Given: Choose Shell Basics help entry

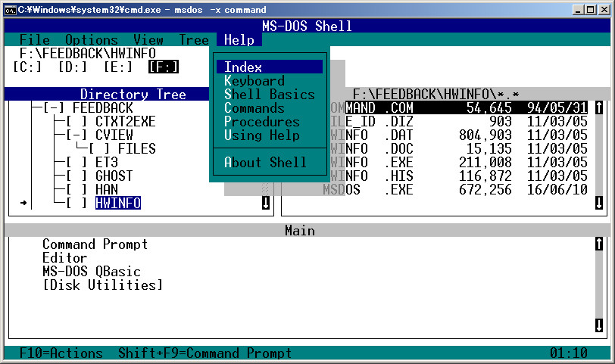Looking at the screenshot, I should (x=270, y=95).
